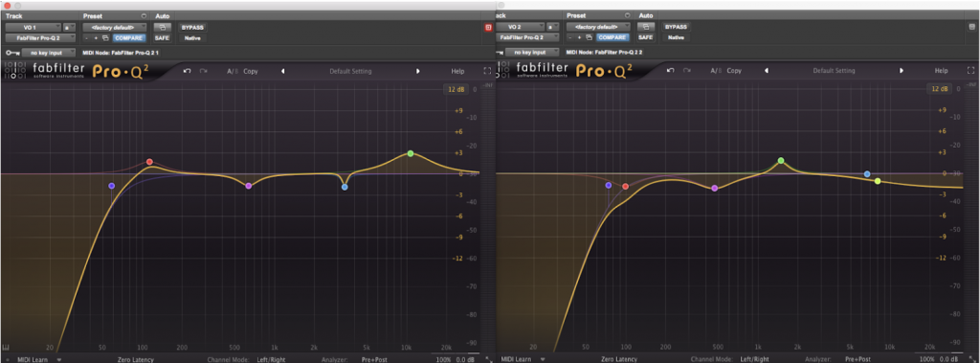Open Help menu in VO 1 plugin
Viewport: 980px width, 363px height.
point(458,71)
